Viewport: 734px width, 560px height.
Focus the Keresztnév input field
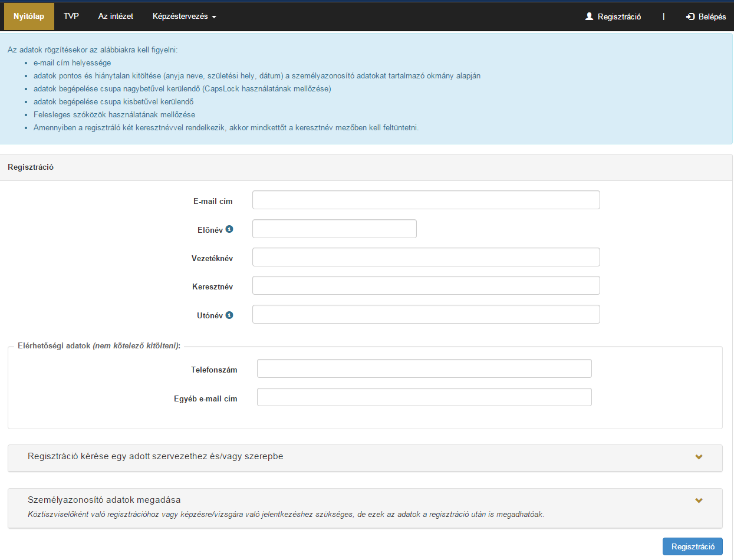(426, 285)
